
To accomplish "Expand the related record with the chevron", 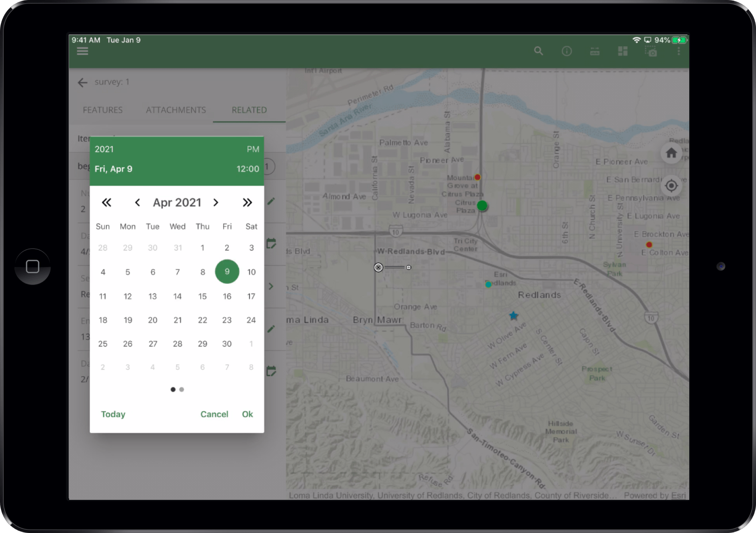I will point(271,286).
